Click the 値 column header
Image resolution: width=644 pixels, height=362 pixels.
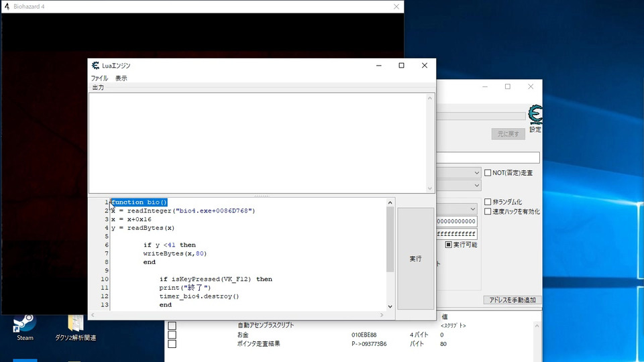445,317
